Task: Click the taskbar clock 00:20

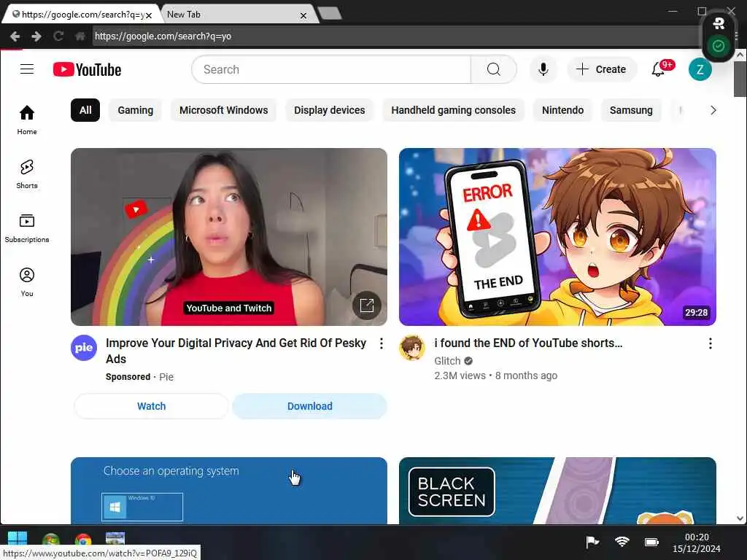Action: coord(697,537)
